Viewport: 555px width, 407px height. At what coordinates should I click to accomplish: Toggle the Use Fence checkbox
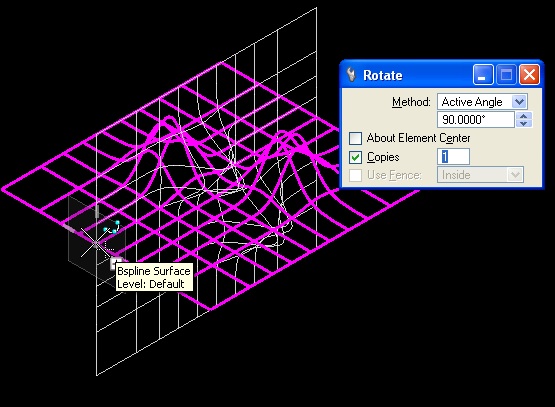pyautogui.click(x=355, y=175)
